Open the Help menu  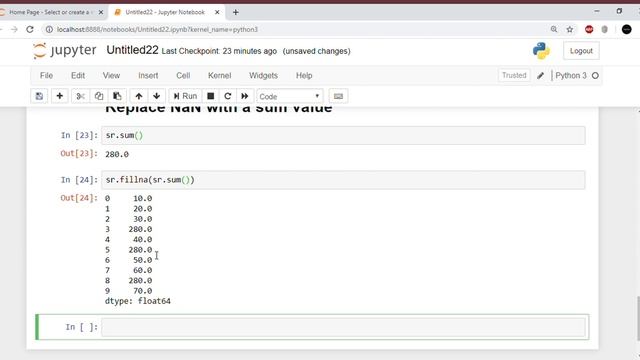tap(304, 76)
